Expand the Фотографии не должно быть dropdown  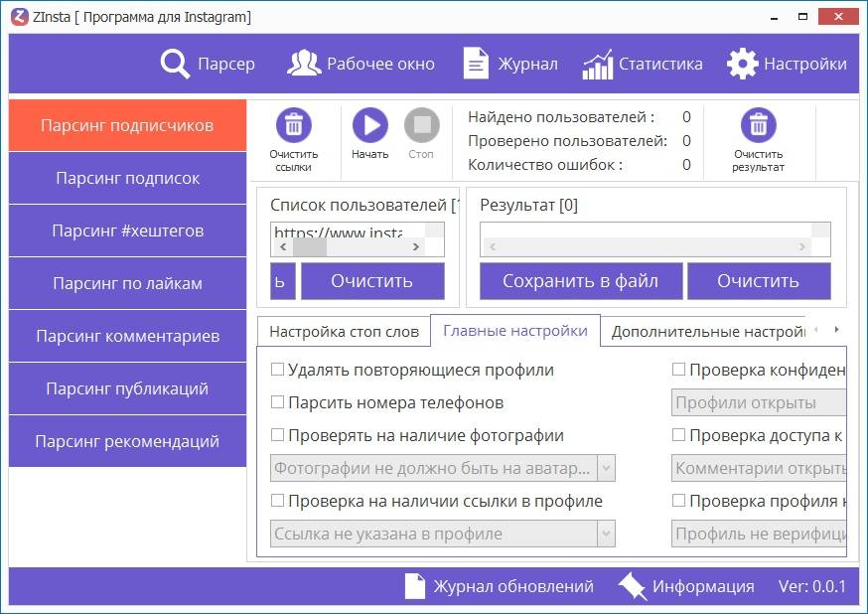point(606,468)
